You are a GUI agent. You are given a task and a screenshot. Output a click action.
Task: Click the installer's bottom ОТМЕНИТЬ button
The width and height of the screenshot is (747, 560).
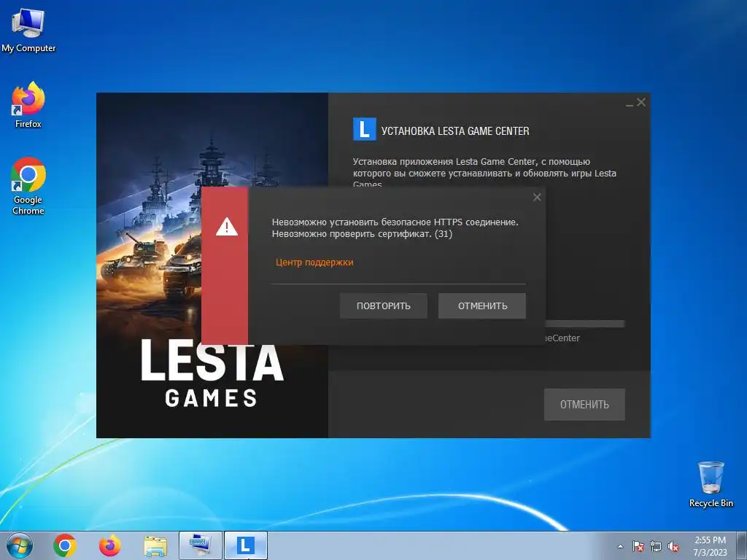pos(584,404)
